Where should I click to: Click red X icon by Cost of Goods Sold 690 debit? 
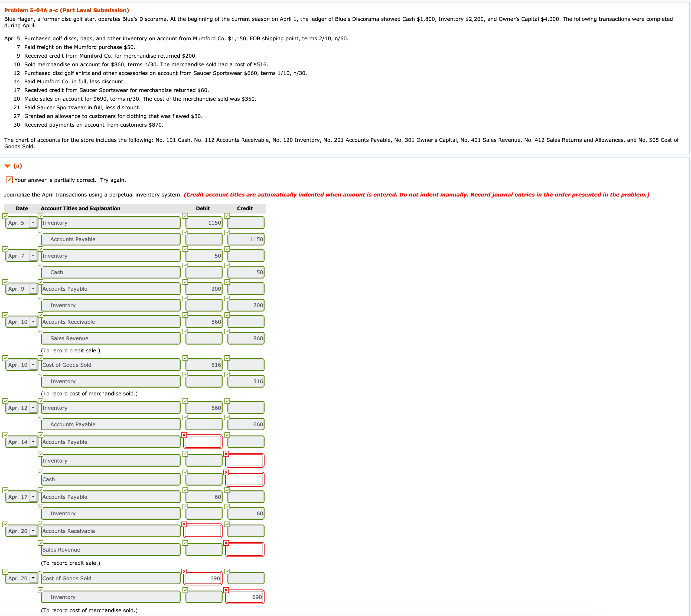click(184, 571)
